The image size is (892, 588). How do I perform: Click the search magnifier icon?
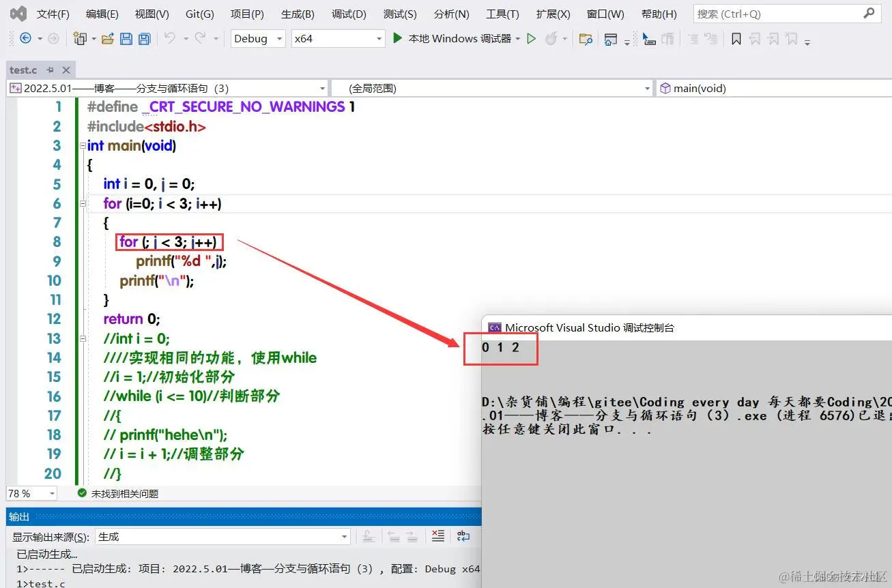click(x=869, y=13)
